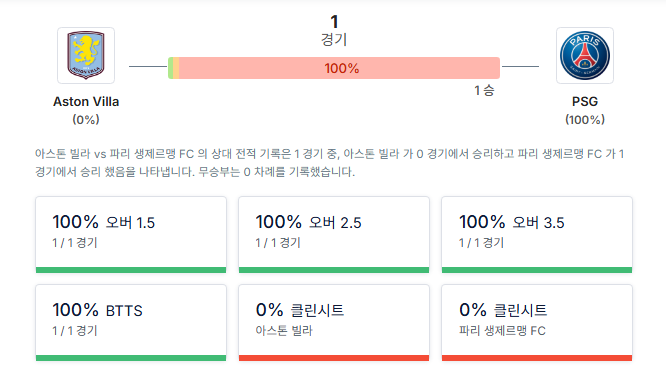Screen dimensions: 666x372
Task: Click the red 100% win bar segment
Action: [339, 68]
